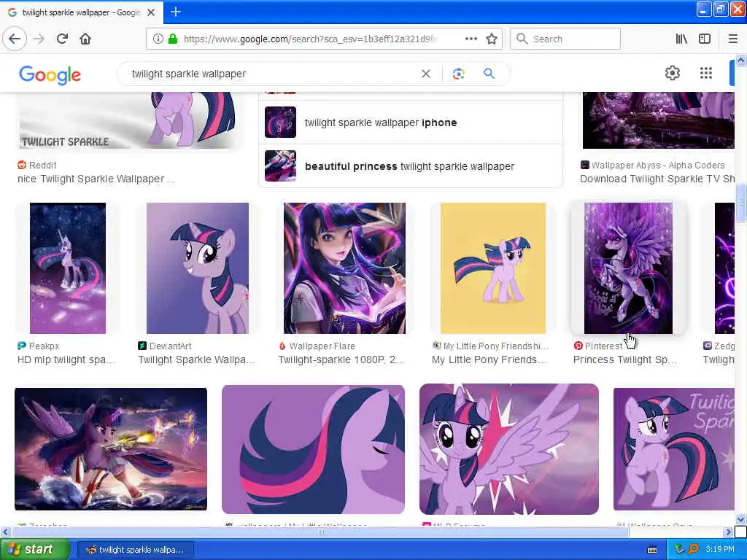Click My Little Pony Friendship source label

tap(490, 346)
